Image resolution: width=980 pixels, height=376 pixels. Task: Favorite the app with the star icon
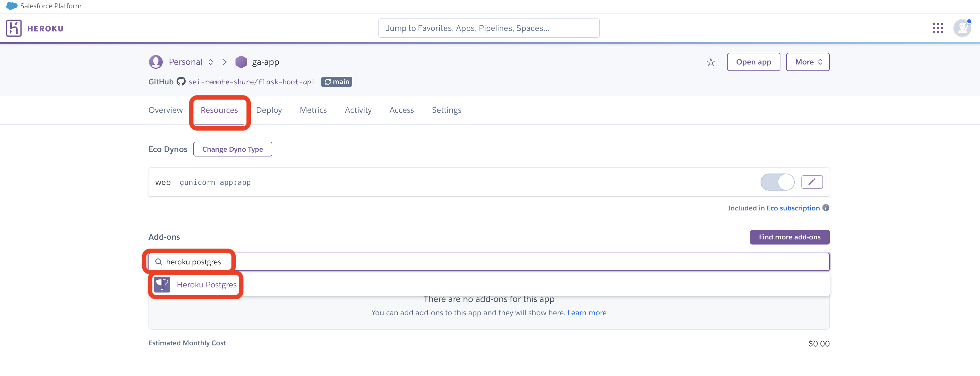[711, 62]
